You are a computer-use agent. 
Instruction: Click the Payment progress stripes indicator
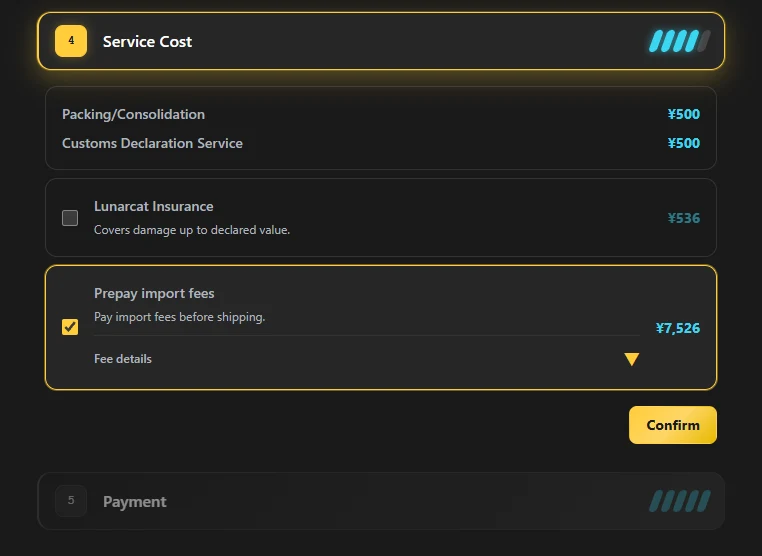tap(680, 501)
